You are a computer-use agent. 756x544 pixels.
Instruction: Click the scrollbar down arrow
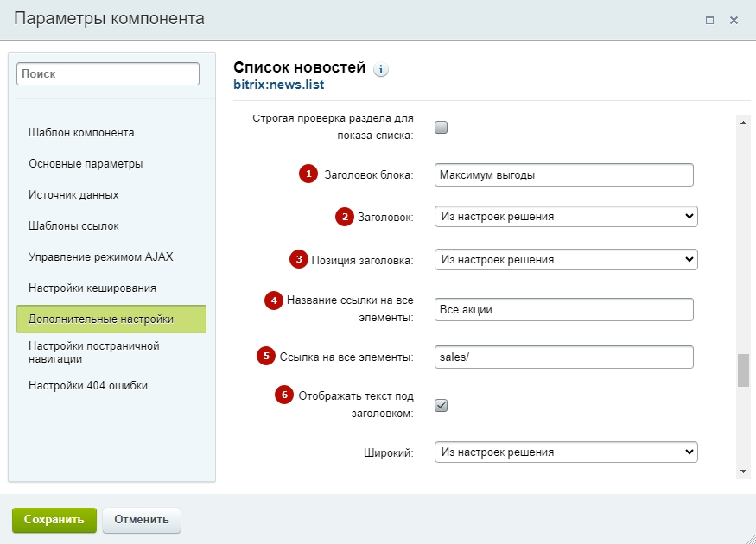click(743, 471)
